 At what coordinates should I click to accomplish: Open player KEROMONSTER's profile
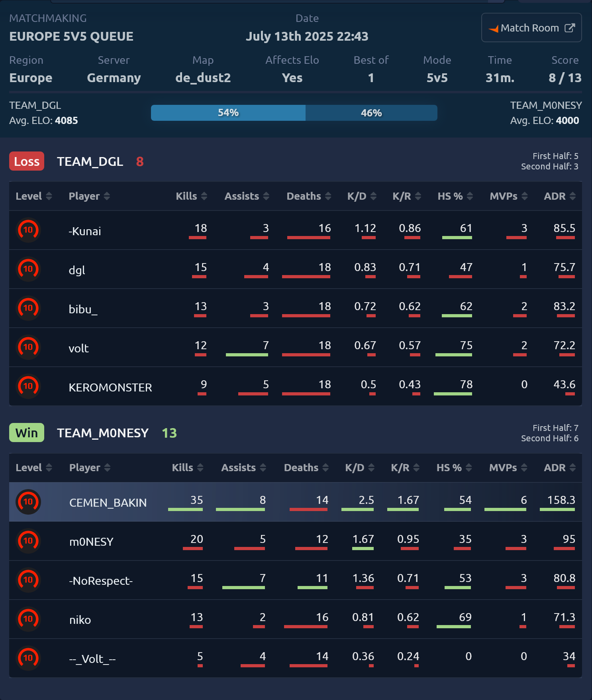110,387
